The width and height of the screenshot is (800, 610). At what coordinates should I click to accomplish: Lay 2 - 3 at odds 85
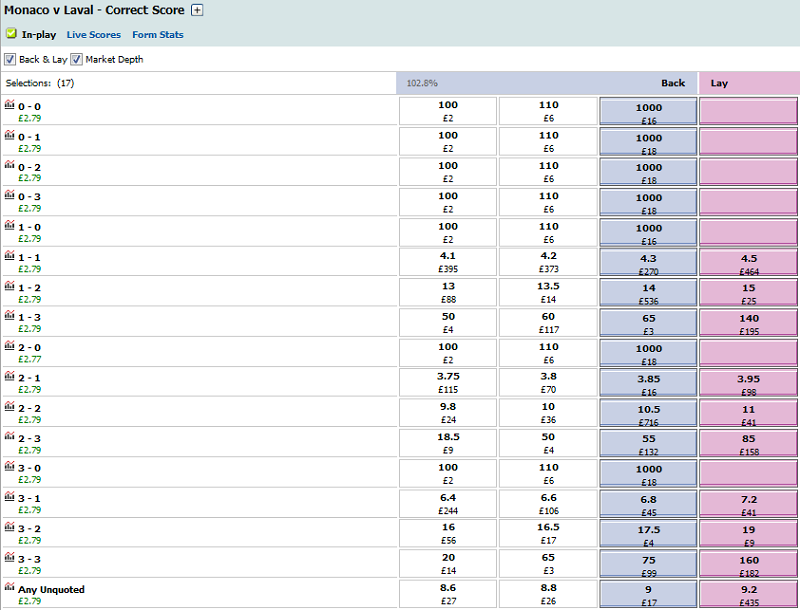tap(748, 443)
